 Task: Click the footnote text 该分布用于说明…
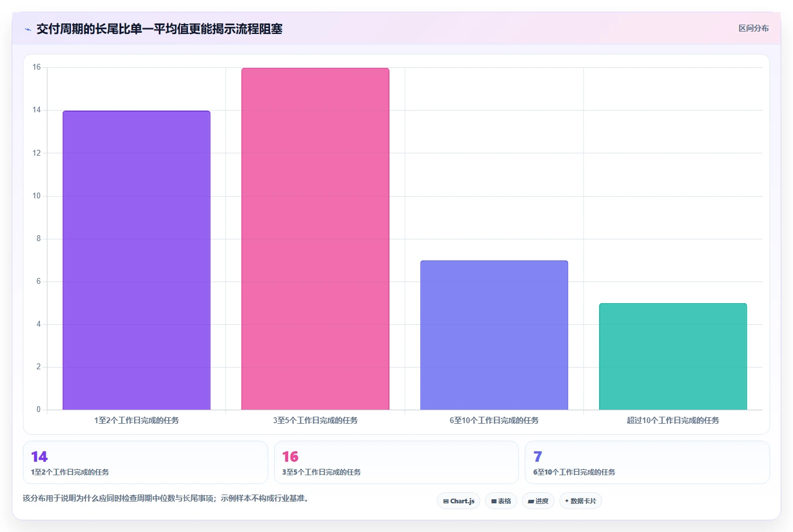[166, 498]
